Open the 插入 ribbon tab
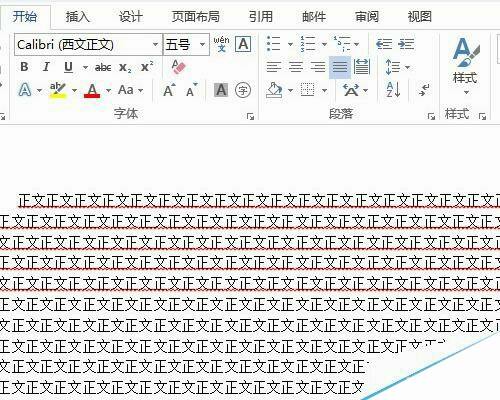 pos(78,17)
